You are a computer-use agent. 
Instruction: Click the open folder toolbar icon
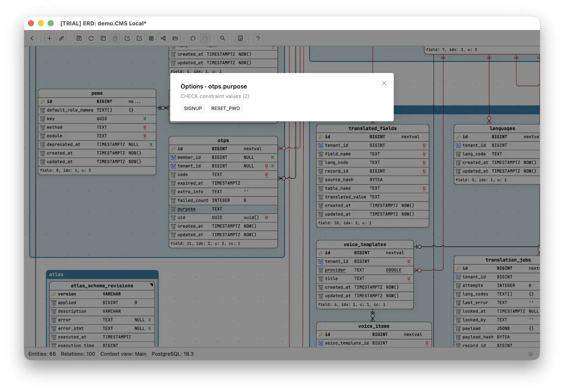pos(175,38)
